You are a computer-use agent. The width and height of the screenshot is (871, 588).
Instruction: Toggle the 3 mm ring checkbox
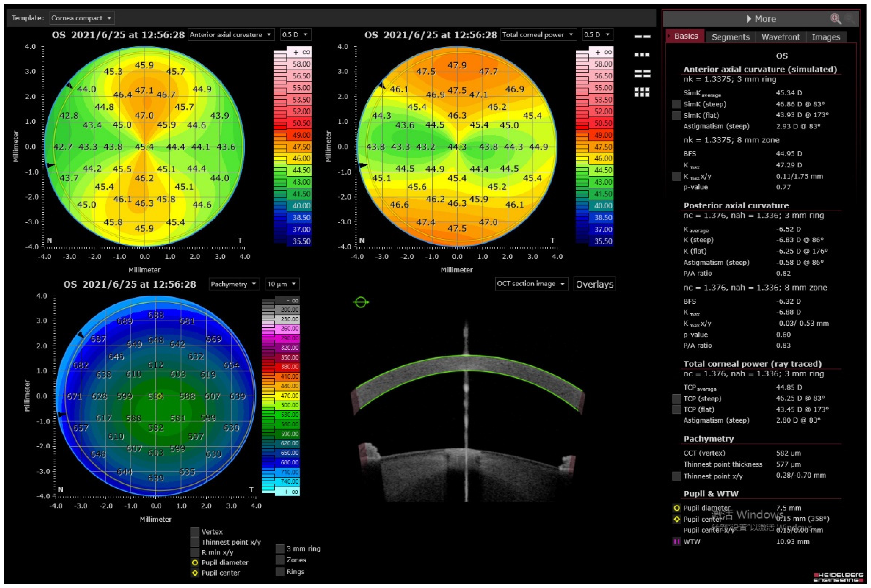[x=280, y=548]
